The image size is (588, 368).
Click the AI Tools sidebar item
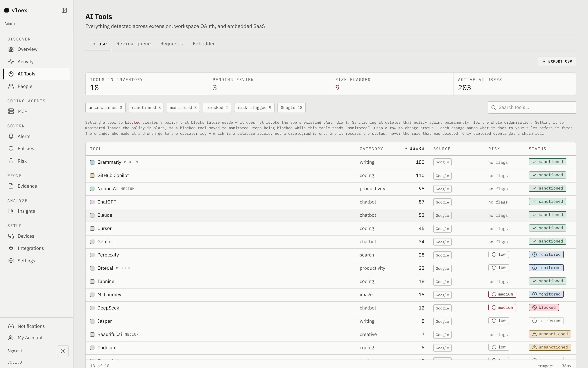37,74
